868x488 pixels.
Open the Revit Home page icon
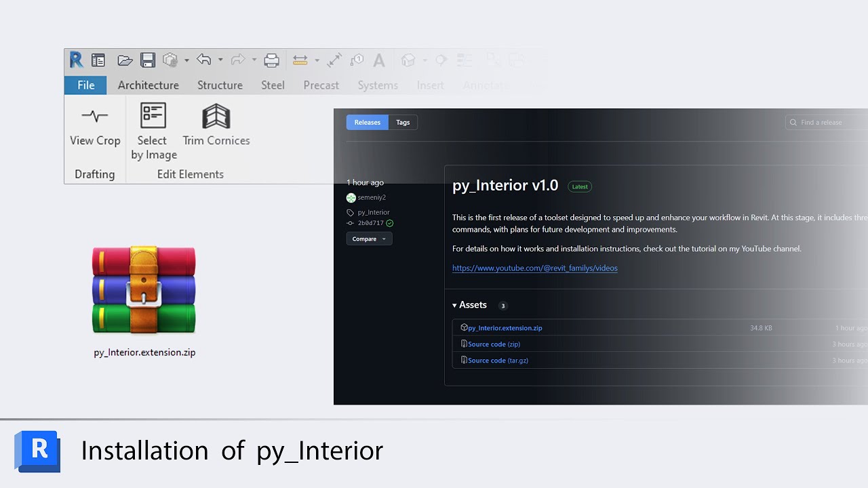click(98, 60)
